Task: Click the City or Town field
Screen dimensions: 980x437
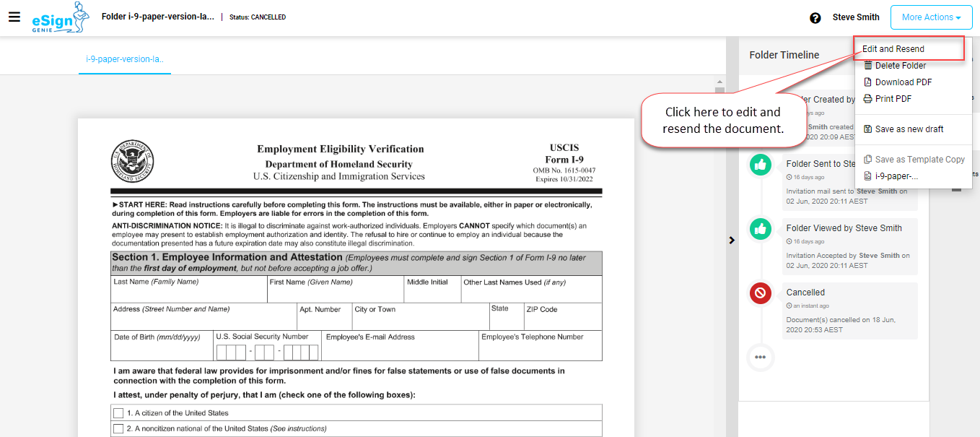Action: click(420, 316)
